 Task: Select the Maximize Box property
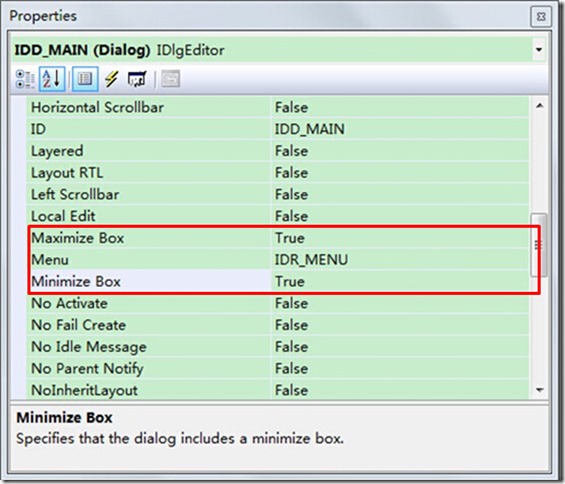[x=148, y=238]
